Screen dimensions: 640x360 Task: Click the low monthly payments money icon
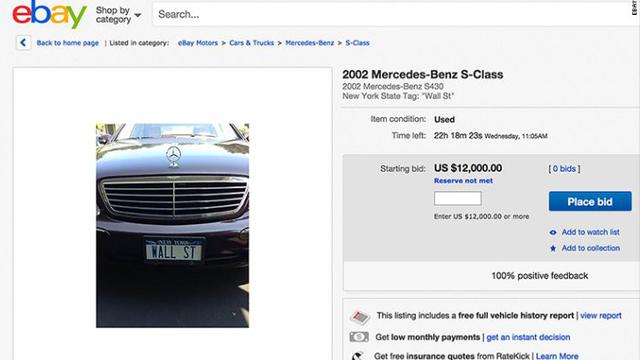click(x=359, y=337)
